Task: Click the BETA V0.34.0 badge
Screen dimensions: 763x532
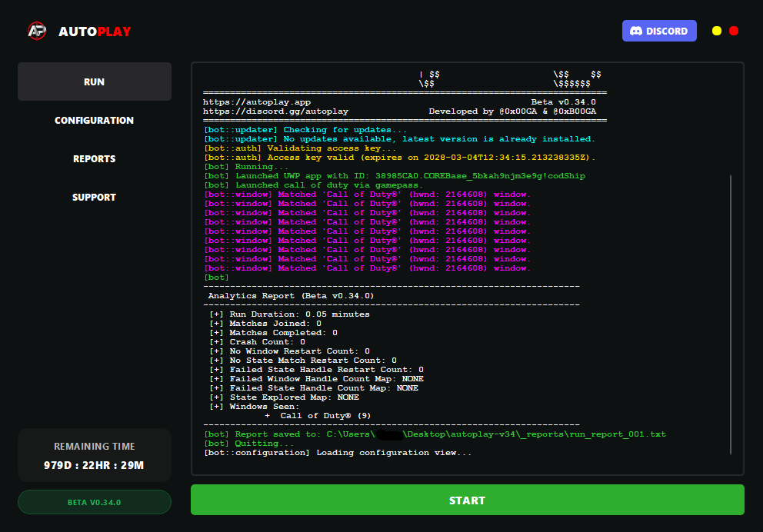Action: point(94,502)
